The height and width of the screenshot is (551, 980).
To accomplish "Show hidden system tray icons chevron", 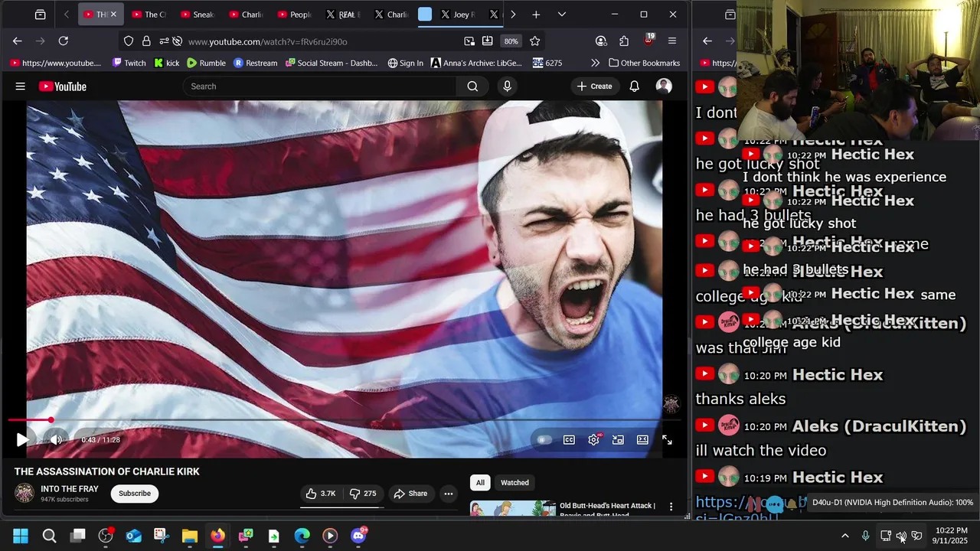I will (x=844, y=536).
